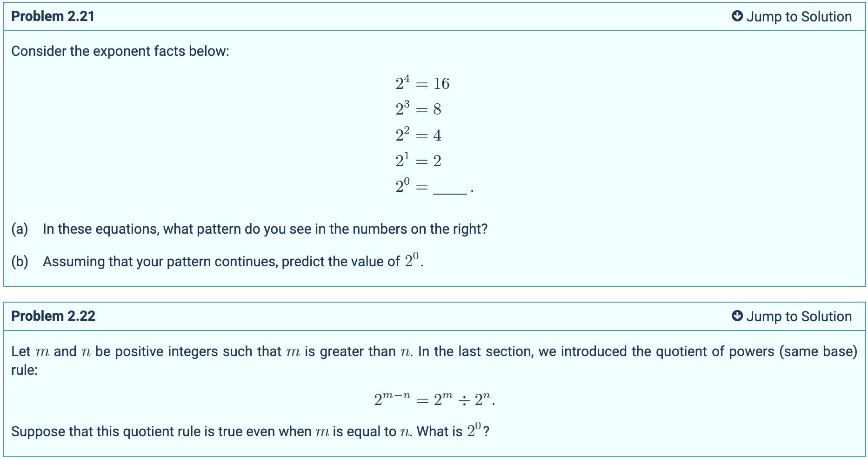Click the equation 2^4 = 16
Screen dimensions: 868x459
422,84
